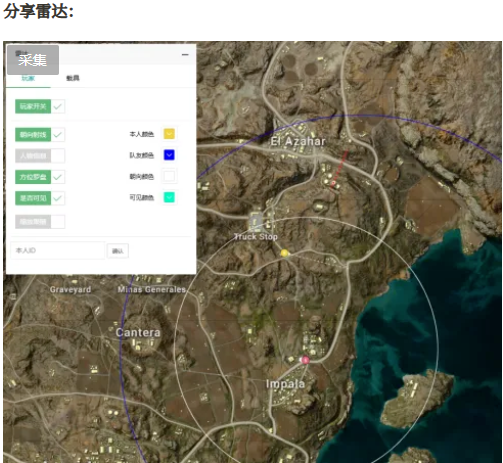Click the red enemy marker below El Azahar
The image size is (503, 463).
tap(333, 183)
